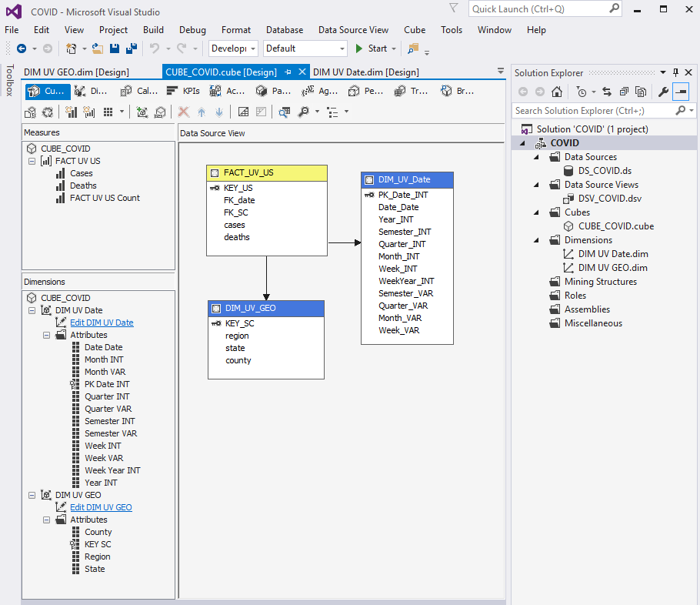Click the Edit DIM UV Date link
700x605 pixels.
click(102, 322)
